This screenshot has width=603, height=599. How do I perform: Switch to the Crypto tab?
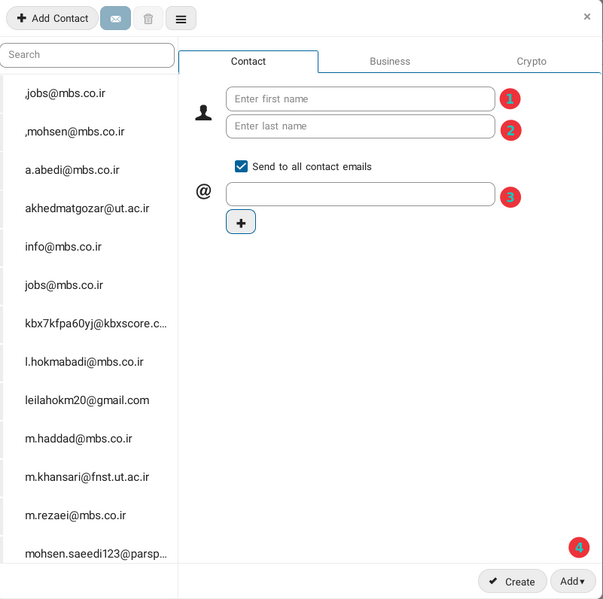click(x=531, y=61)
